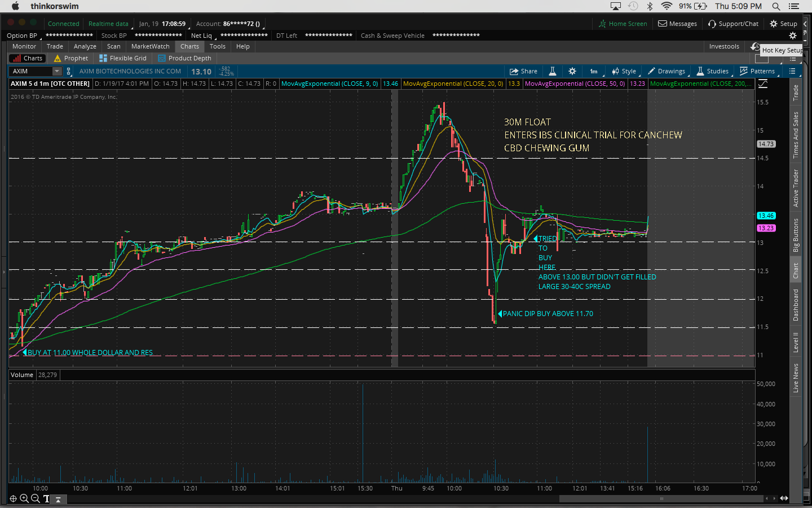Screen dimensions: 812x508
Task: Open the Apple menu
Action: [x=15, y=6]
